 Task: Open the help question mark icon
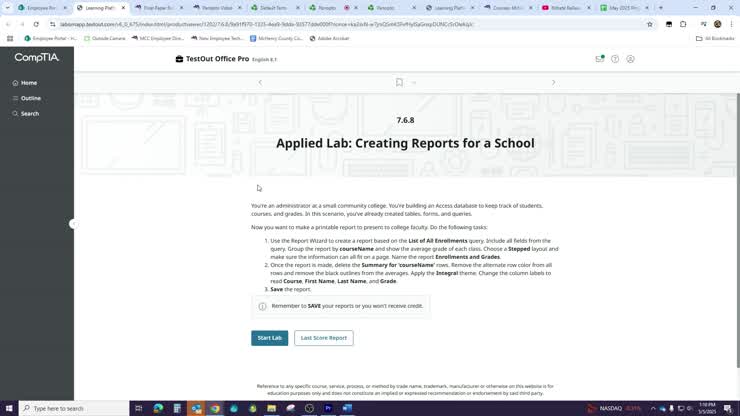[x=615, y=59]
